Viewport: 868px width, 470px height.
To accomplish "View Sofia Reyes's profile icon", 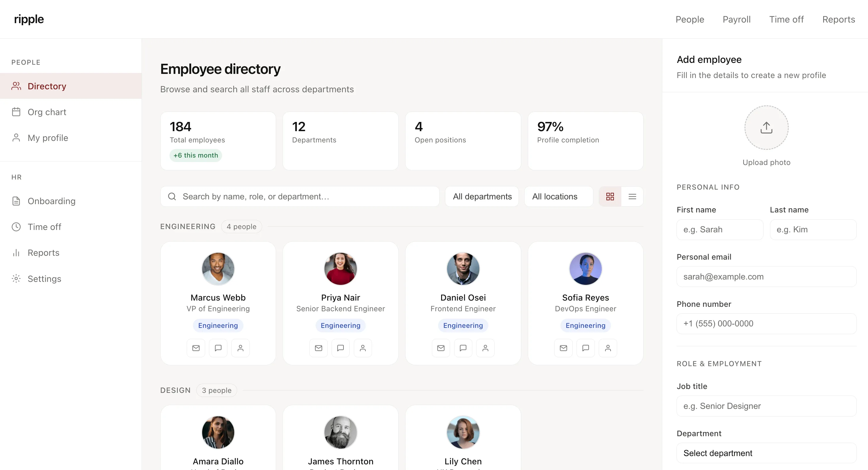I will pos(608,348).
